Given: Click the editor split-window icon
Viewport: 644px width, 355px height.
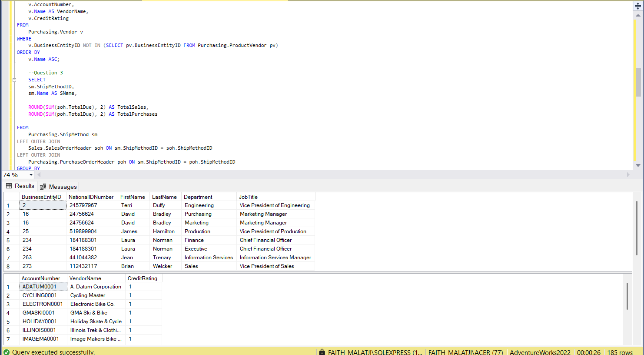Looking at the screenshot, I should point(638,6).
